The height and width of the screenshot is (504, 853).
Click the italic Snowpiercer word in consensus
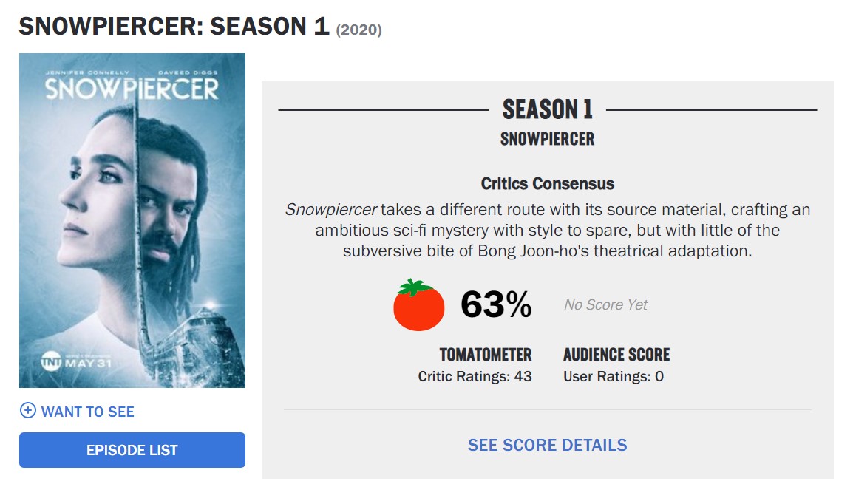331,209
